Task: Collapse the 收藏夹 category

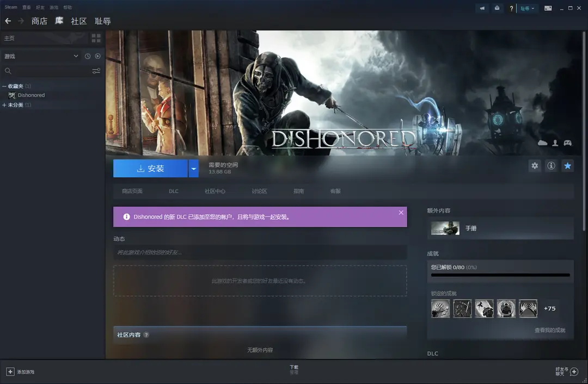Action: (x=4, y=86)
